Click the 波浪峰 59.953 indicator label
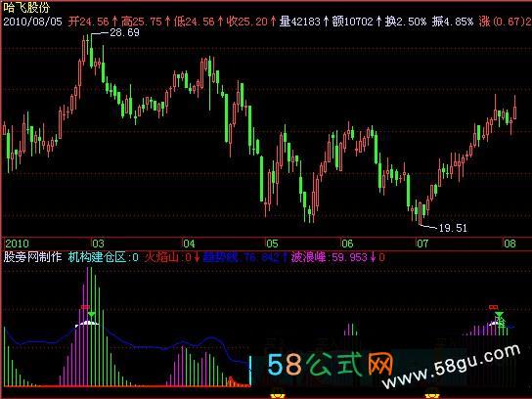 [331, 257]
